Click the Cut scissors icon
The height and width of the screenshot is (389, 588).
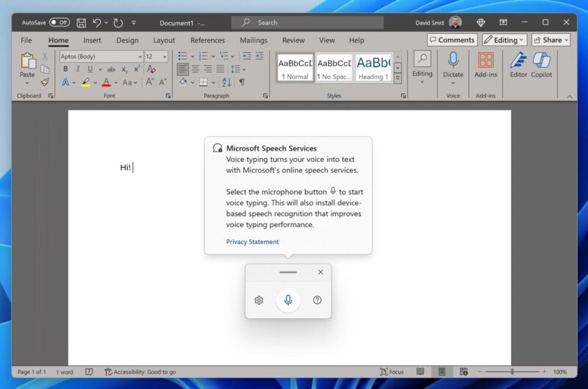point(45,57)
